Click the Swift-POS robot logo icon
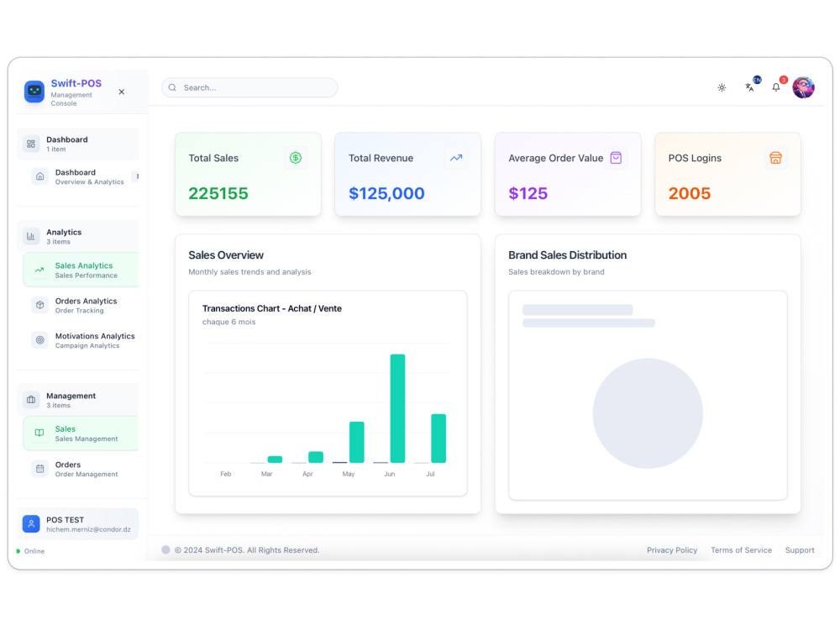Screen dimensions: 840x630 [x=34, y=92]
